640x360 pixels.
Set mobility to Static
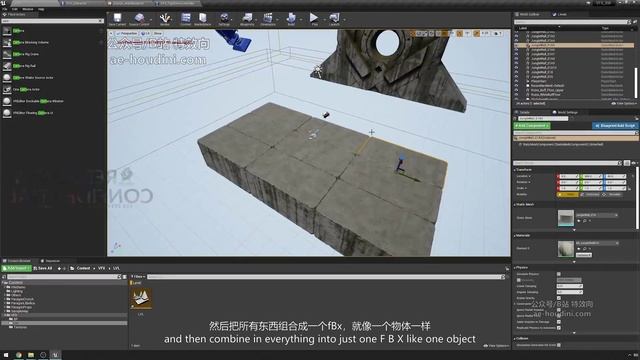tap(568, 195)
